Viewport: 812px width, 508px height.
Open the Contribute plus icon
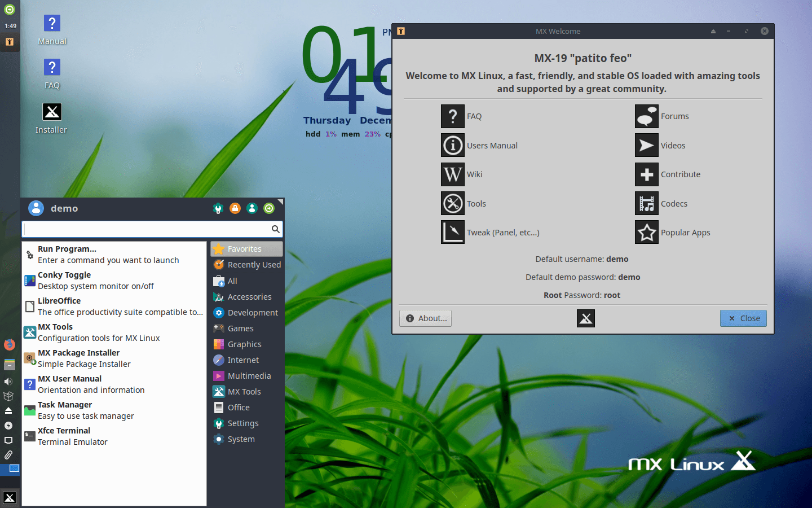click(647, 174)
